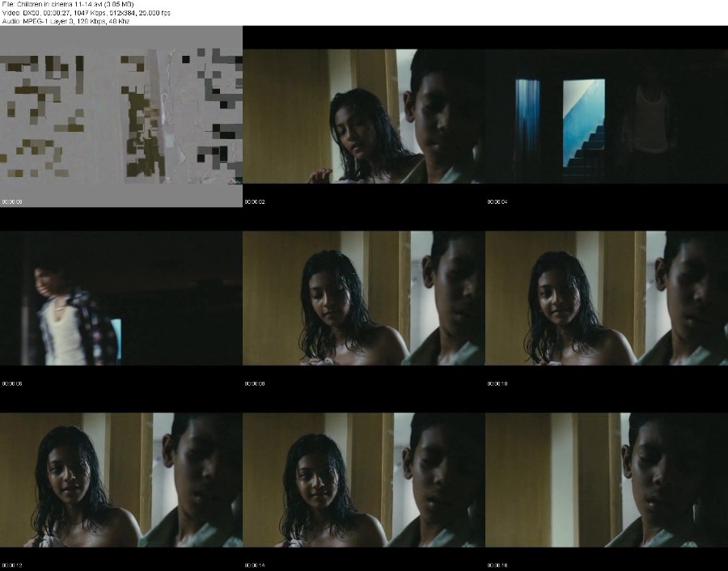The width and height of the screenshot is (728, 571).
Task: Select the pixelated gray frame stamped 00:00:00
Action: pyautogui.click(x=121, y=116)
